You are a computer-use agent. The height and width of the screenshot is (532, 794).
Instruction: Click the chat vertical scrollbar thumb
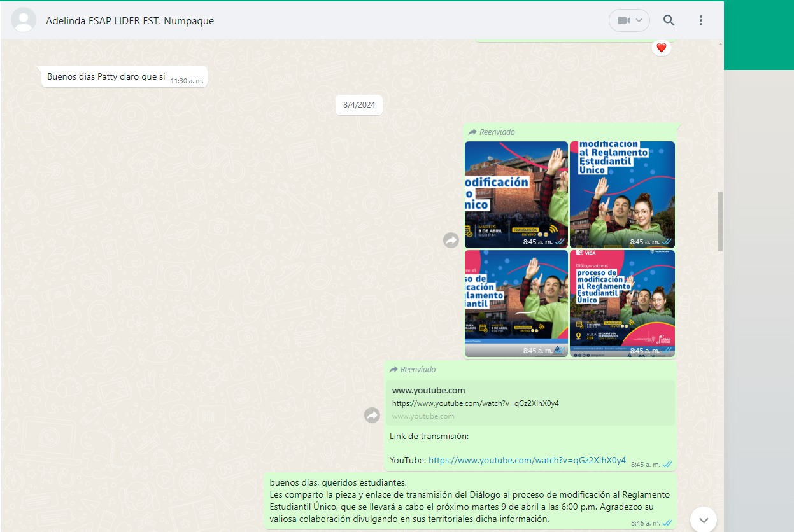click(x=720, y=221)
